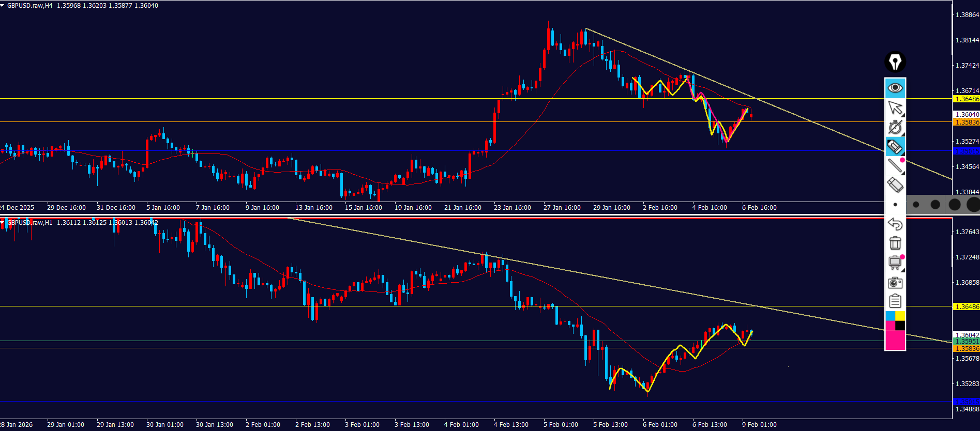
Task: Open the whiteboard easel tool
Action: tap(895, 263)
